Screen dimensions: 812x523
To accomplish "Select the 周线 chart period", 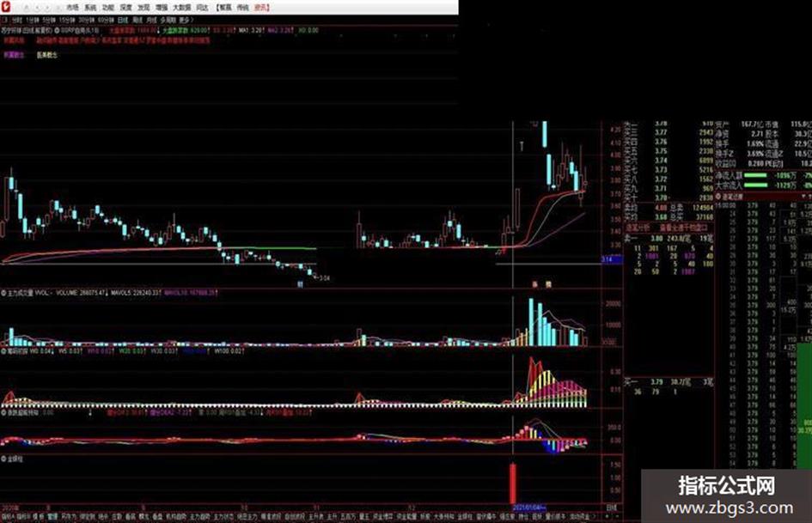I will [137, 20].
